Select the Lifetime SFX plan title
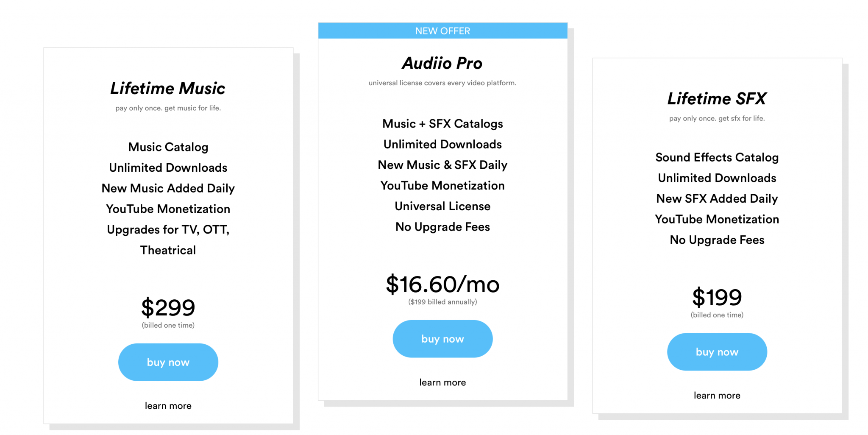 [x=717, y=99]
